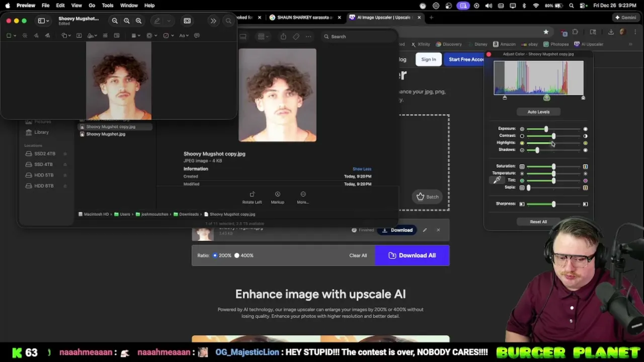Open Finder toolbar More actions ellipsis
Screen dimensions: 644x362
click(308, 36)
